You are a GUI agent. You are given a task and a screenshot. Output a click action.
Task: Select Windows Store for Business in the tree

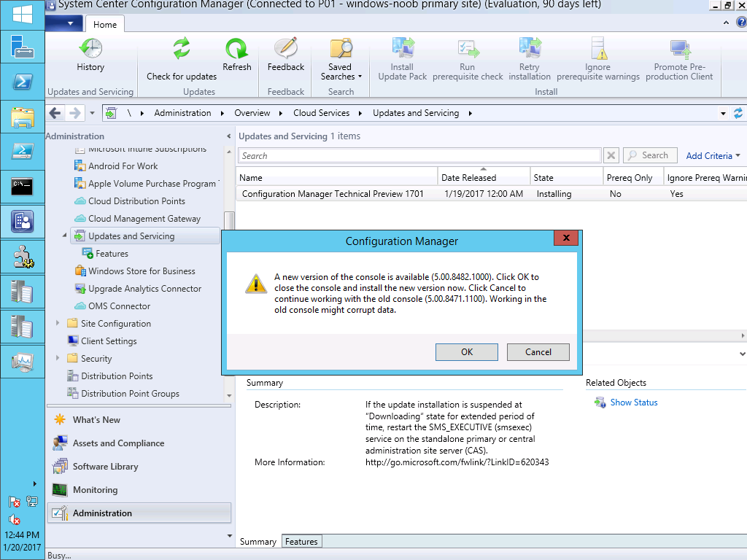(x=142, y=271)
